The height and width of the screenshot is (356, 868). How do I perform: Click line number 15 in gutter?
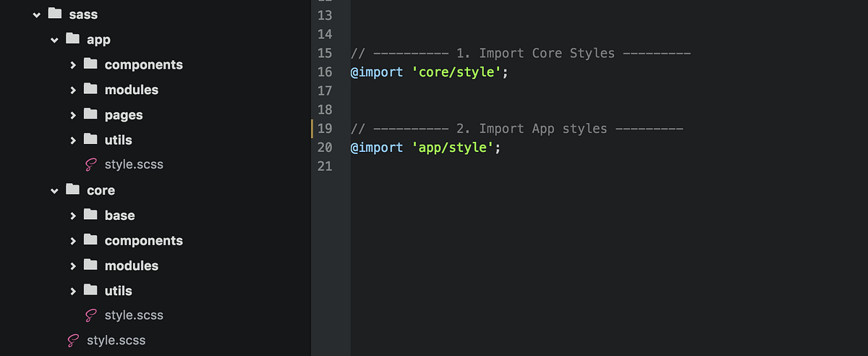click(325, 54)
